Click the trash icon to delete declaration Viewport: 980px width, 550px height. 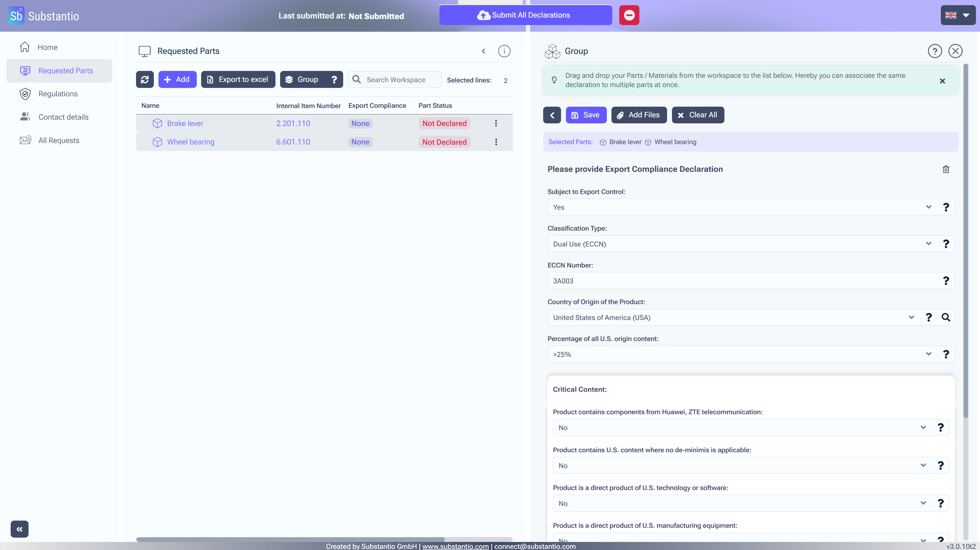[x=946, y=169]
